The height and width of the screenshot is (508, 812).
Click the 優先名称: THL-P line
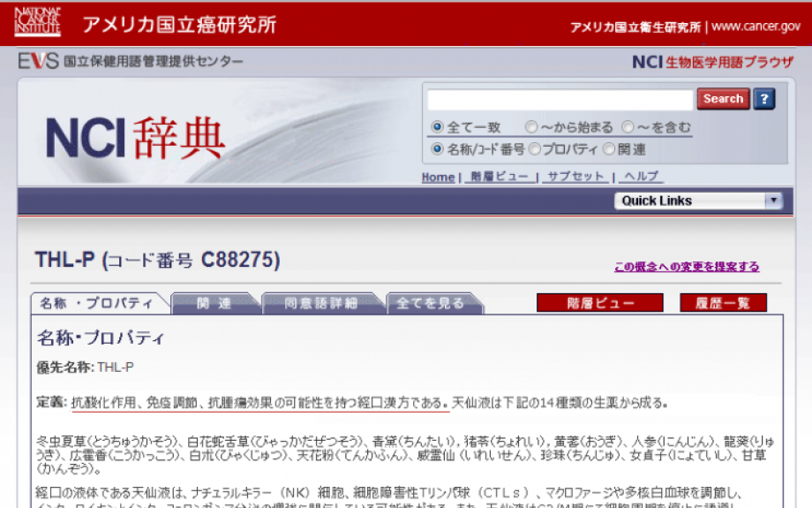click(x=85, y=368)
